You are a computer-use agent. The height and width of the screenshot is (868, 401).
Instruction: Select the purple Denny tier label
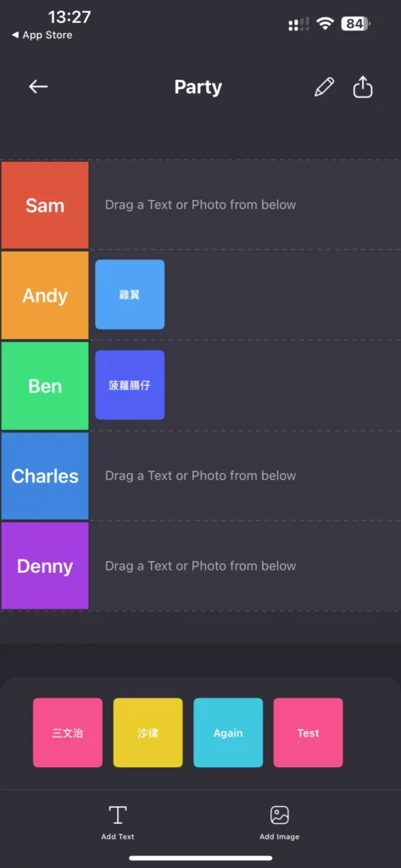45,565
